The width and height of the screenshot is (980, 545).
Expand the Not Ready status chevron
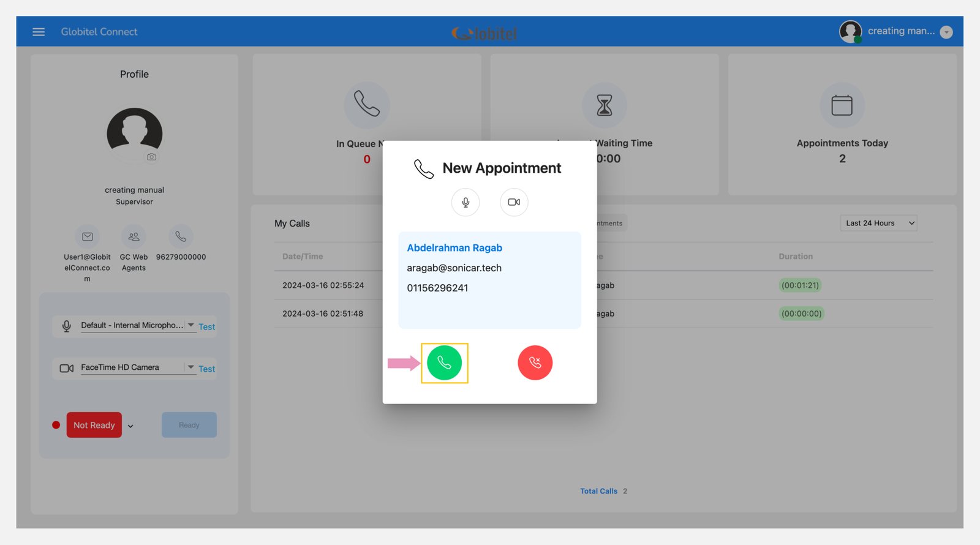click(x=130, y=426)
